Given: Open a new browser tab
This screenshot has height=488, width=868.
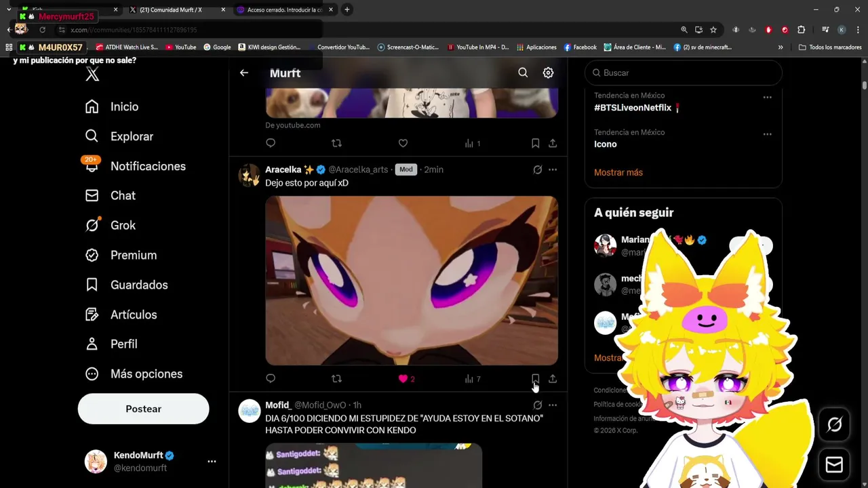Looking at the screenshot, I should (x=347, y=9).
